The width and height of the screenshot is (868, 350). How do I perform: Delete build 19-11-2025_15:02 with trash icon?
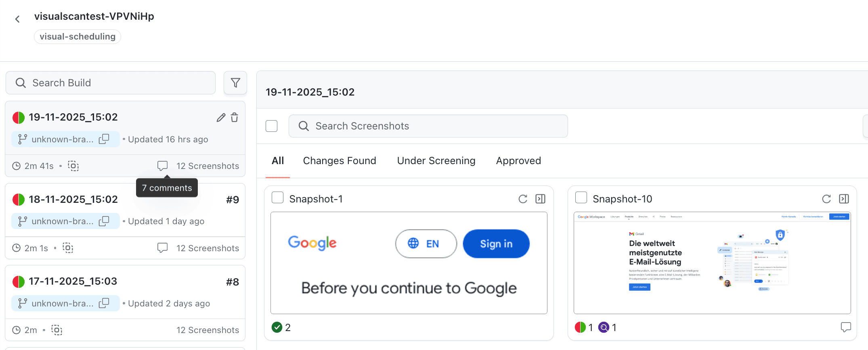(235, 117)
